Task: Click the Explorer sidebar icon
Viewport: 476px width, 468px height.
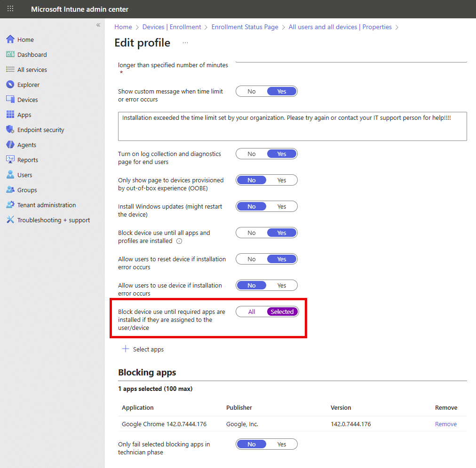Action: (x=10, y=85)
